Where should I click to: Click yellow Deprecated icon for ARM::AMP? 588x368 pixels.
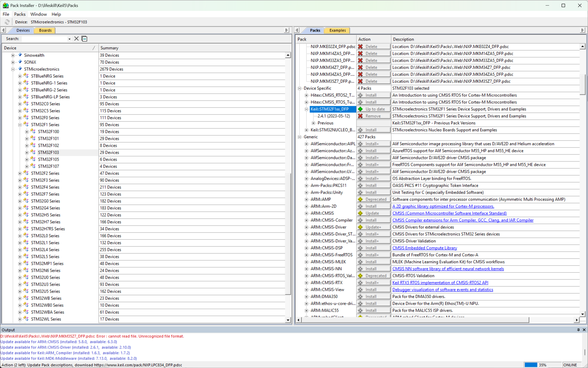click(360, 199)
